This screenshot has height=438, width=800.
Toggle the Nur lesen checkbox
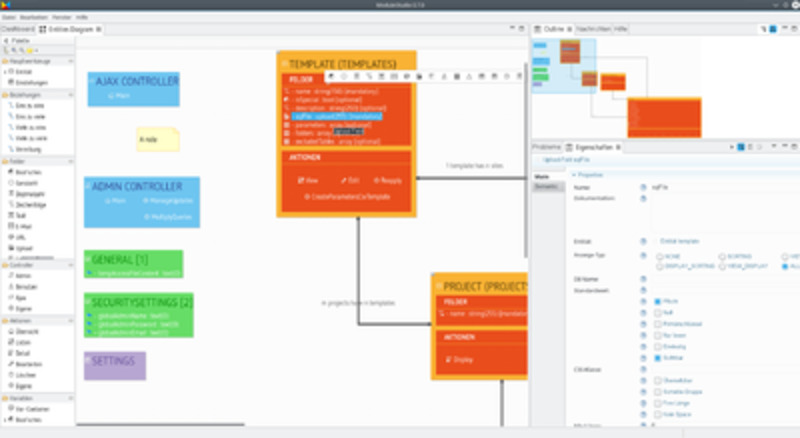(x=658, y=335)
